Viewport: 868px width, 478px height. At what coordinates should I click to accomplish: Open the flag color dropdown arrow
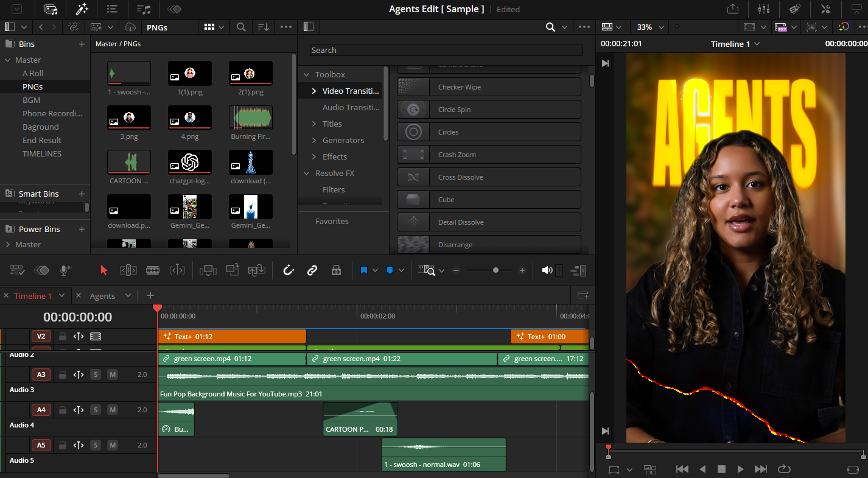[375, 270]
